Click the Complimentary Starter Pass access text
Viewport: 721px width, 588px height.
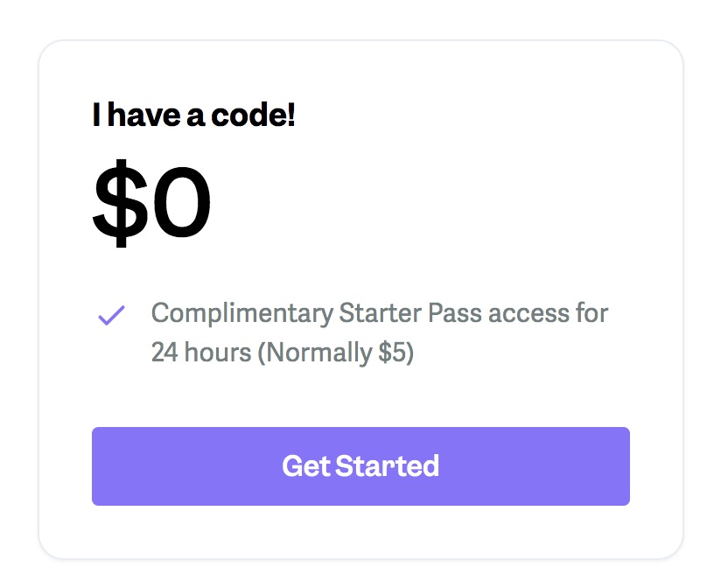(x=380, y=313)
